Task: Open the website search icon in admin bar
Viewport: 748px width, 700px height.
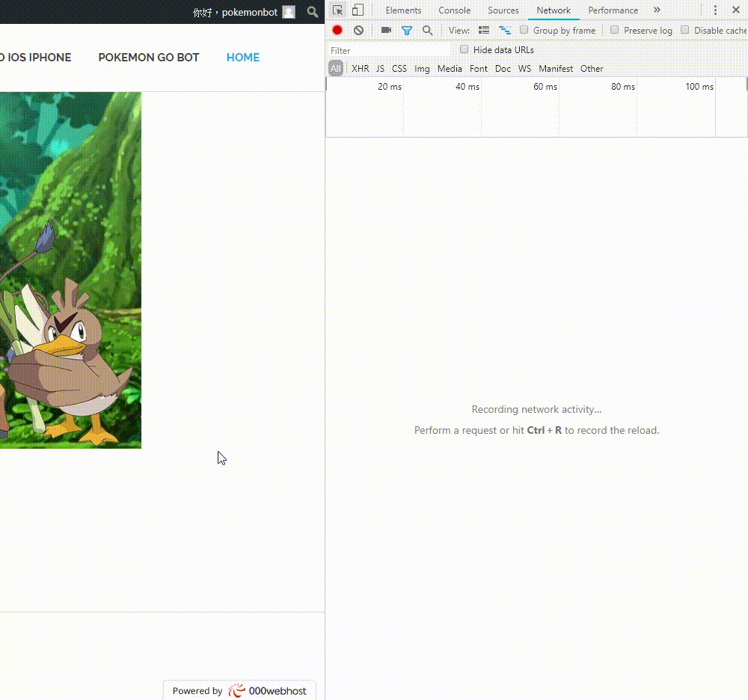Action: pos(313,12)
